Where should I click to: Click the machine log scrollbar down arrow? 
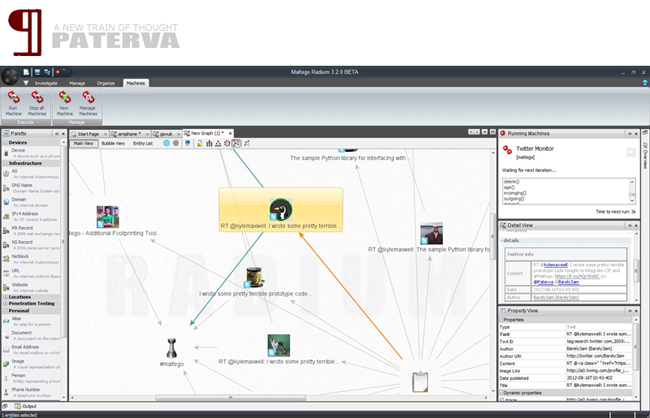pos(632,201)
